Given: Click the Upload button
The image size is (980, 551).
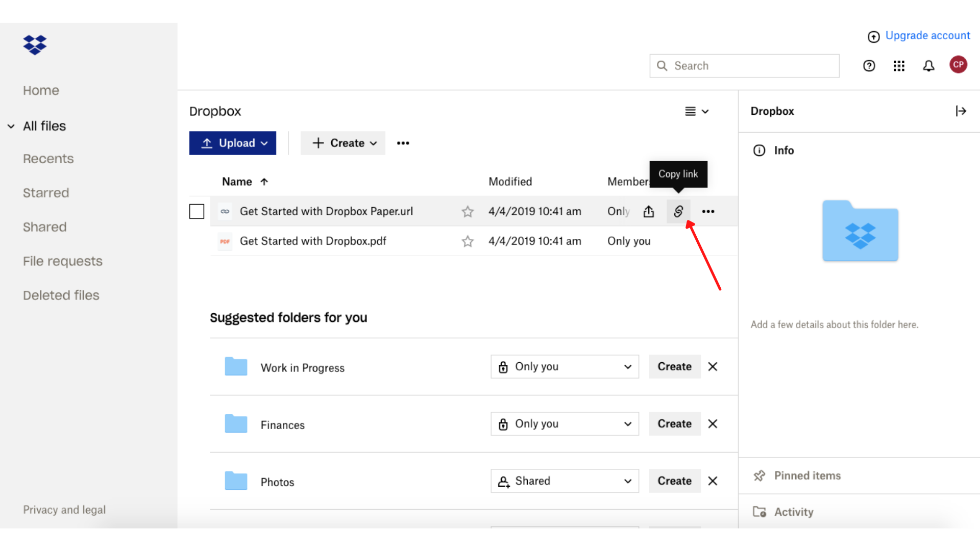Looking at the screenshot, I should click(233, 143).
